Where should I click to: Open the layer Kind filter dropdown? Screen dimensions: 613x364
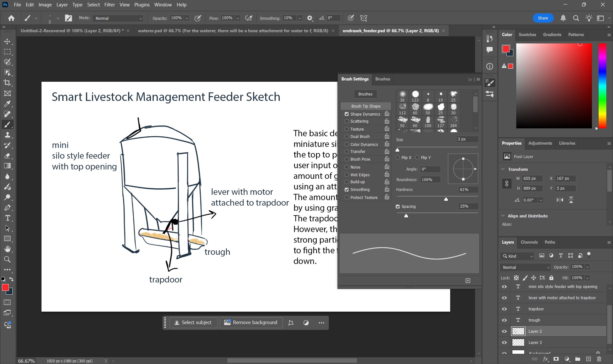tap(517, 256)
